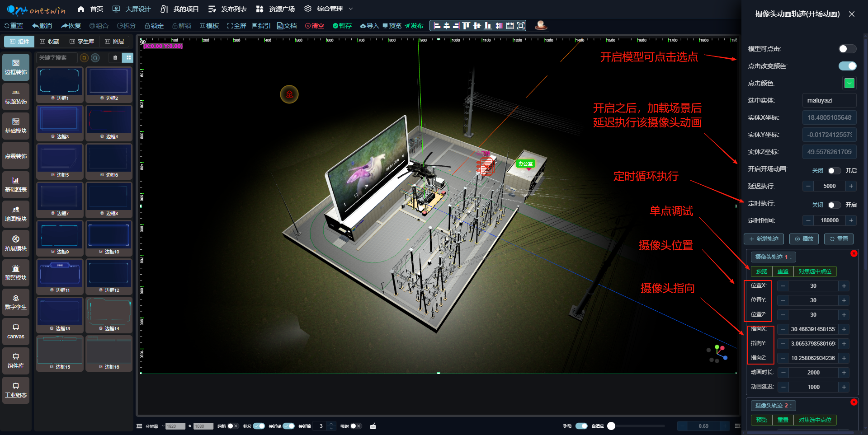The image size is (868, 435).
Task: Enable the 模型可点击 switch
Action: tap(847, 49)
